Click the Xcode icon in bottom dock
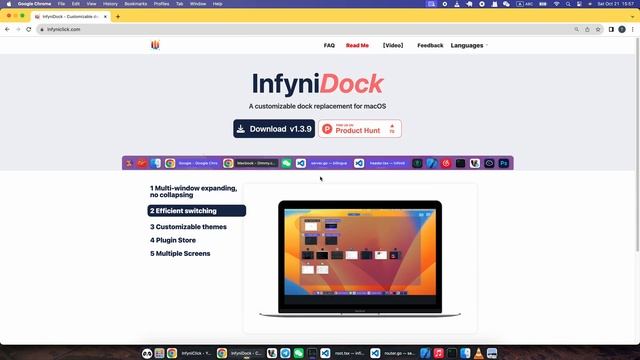The image size is (640, 360). pyautogui.click(x=425, y=353)
